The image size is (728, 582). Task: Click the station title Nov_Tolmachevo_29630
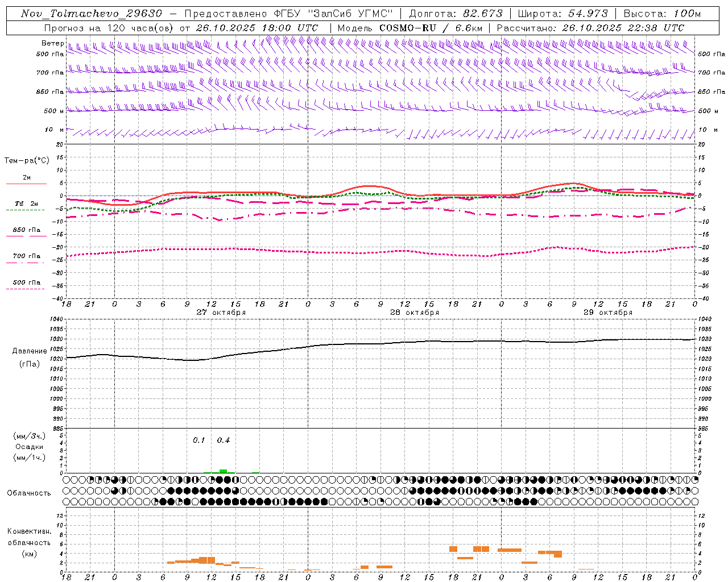(92, 14)
